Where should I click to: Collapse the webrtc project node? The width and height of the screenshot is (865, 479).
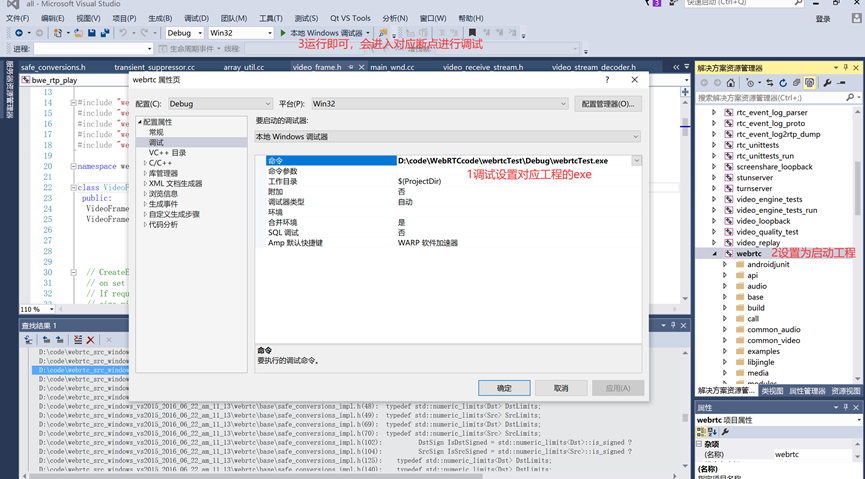[714, 254]
